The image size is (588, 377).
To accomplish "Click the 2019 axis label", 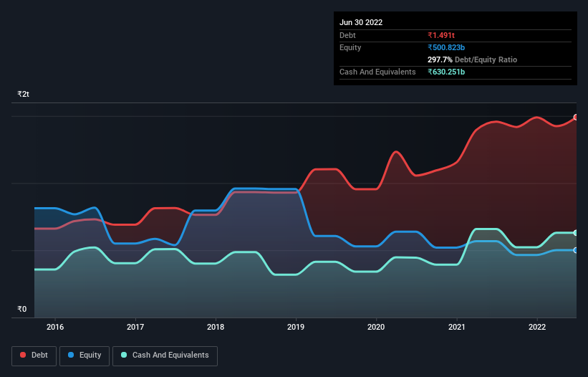I will coord(296,327).
